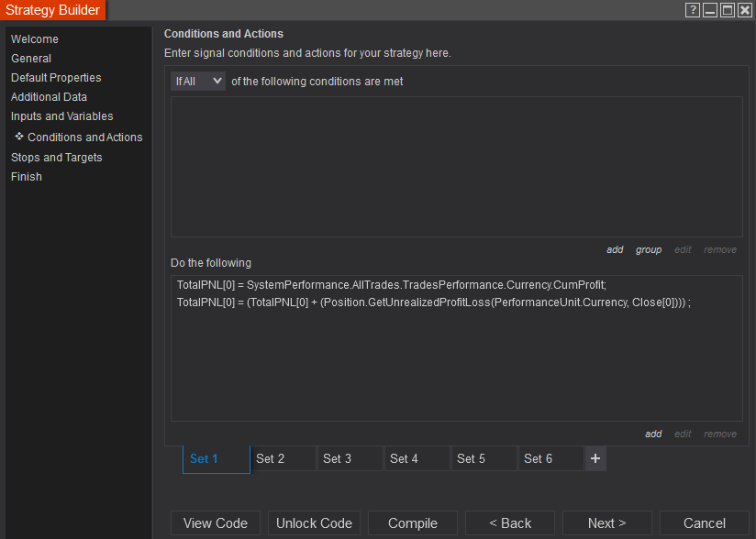Image resolution: width=756 pixels, height=539 pixels.
Task: Switch to the Set 2 tab
Action: 283,458
